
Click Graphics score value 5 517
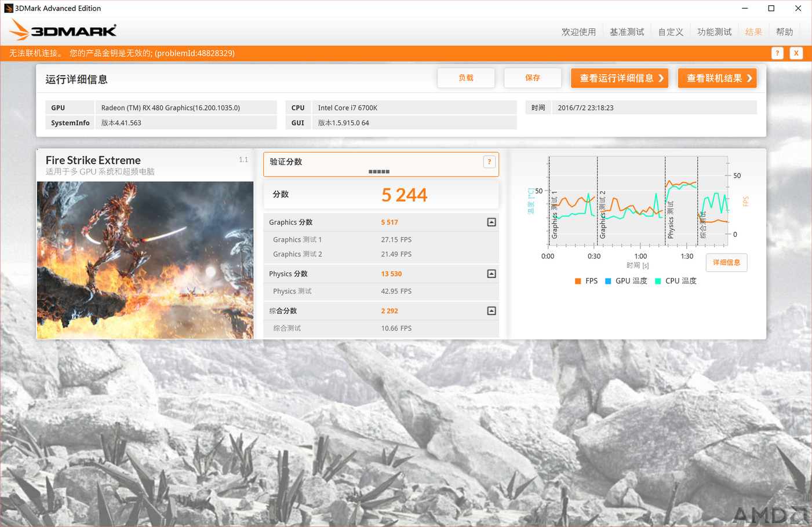(389, 222)
